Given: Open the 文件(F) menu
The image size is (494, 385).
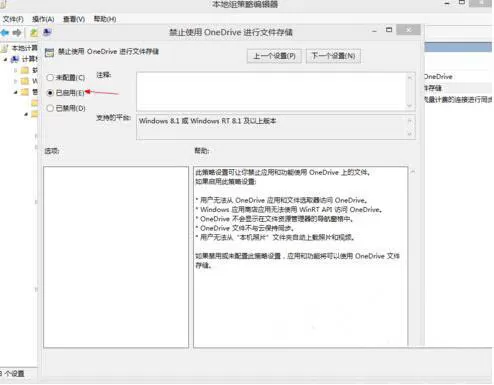Looking at the screenshot, I should point(13,19).
